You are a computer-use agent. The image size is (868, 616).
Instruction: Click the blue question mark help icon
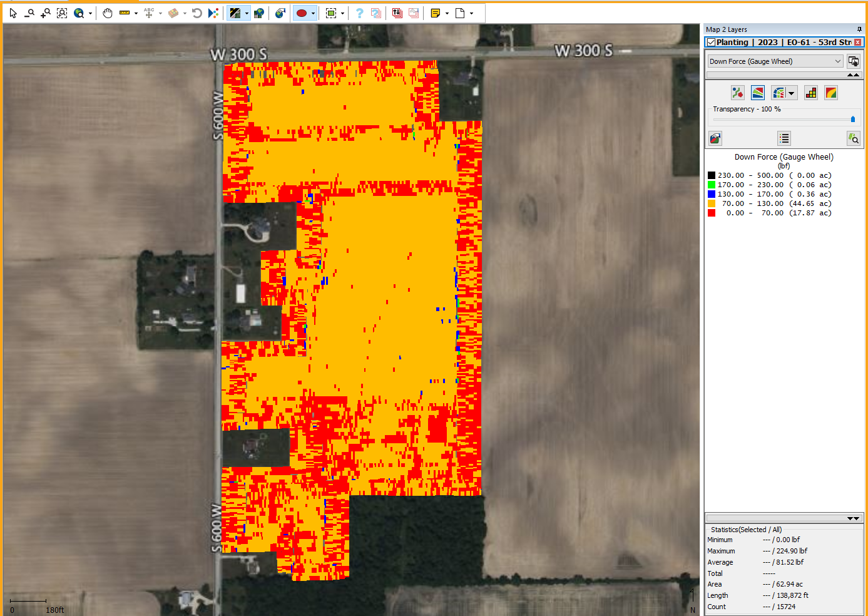[359, 13]
